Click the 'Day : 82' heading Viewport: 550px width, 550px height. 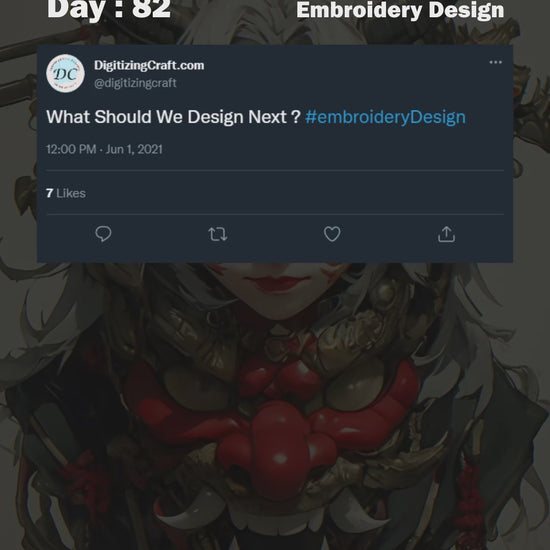[x=109, y=9]
